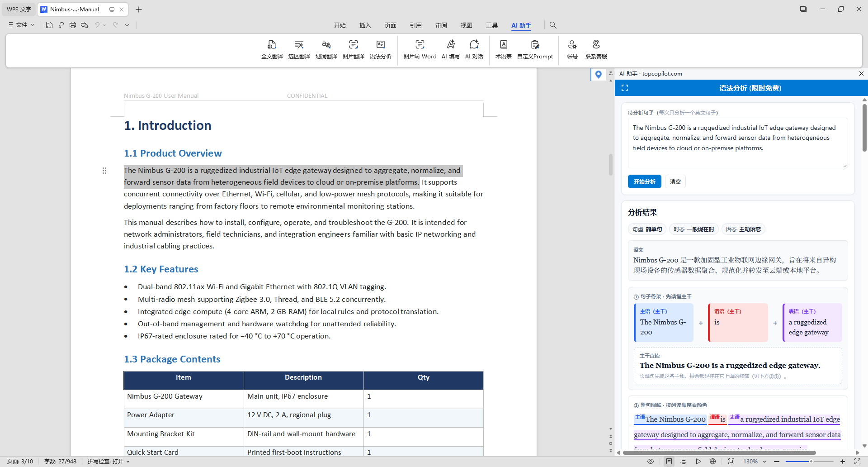Toggle the eye protection mode icon
Image resolution: width=868 pixels, height=467 pixels.
651,462
